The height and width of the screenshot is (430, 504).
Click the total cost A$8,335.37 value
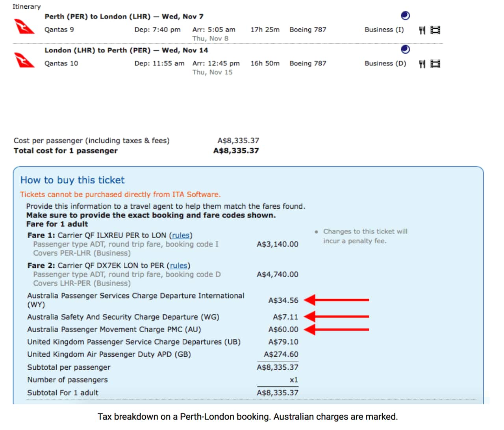coord(235,150)
